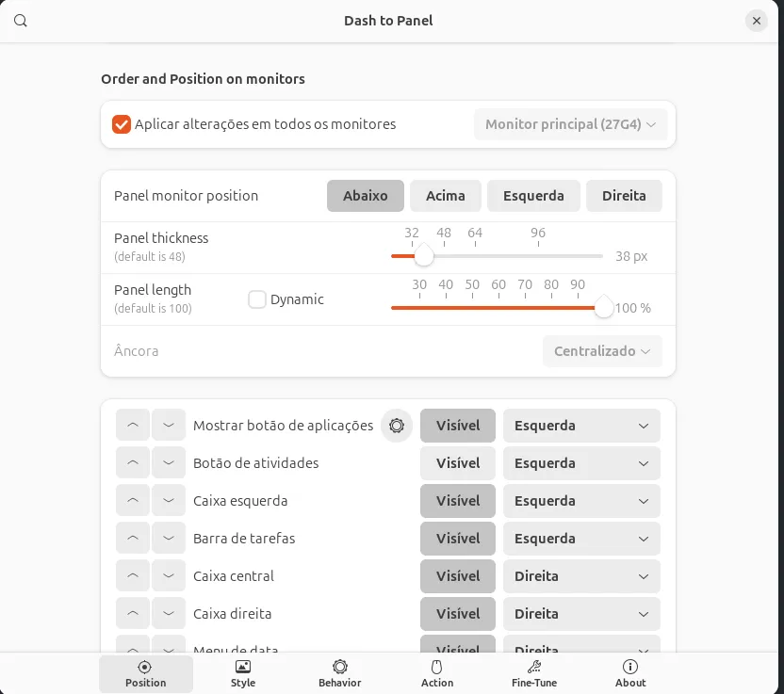Toggle Visível for Botão de atividades
The image size is (784, 694).
458,463
